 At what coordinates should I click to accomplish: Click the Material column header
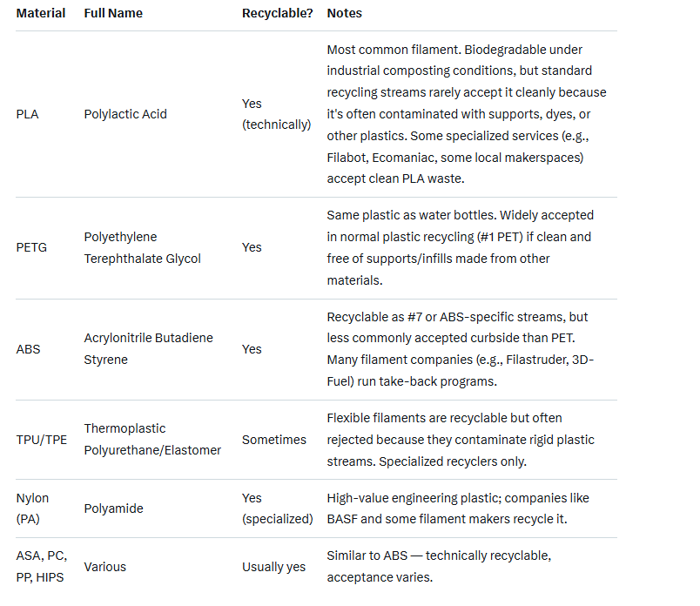tap(41, 14)
